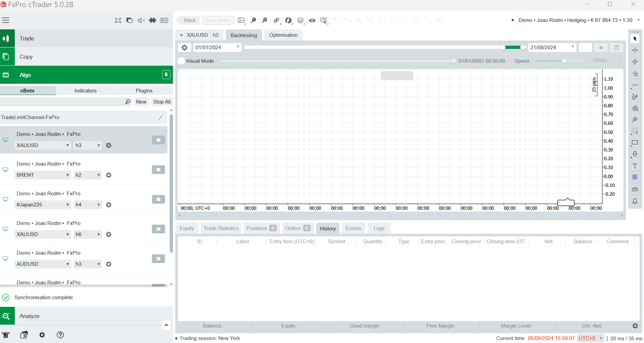The height and width of the screenshot is (343, 644).
Task: Stop the BRENT h2 cBot instance
Action: [158, 170]
